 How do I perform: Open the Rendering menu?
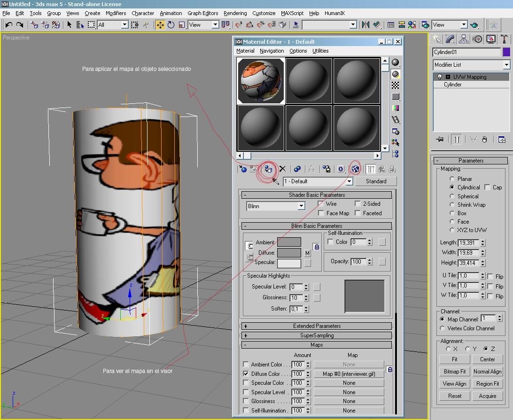coord(235,13)
